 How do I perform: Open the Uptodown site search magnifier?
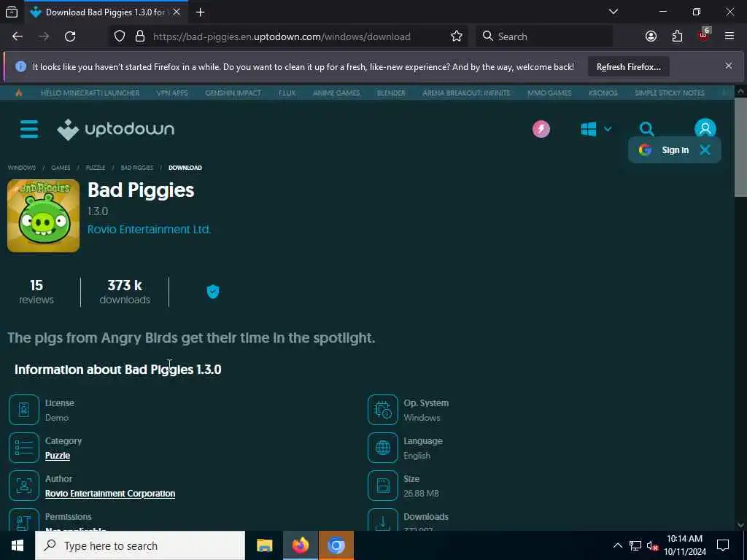coord(646,129)
